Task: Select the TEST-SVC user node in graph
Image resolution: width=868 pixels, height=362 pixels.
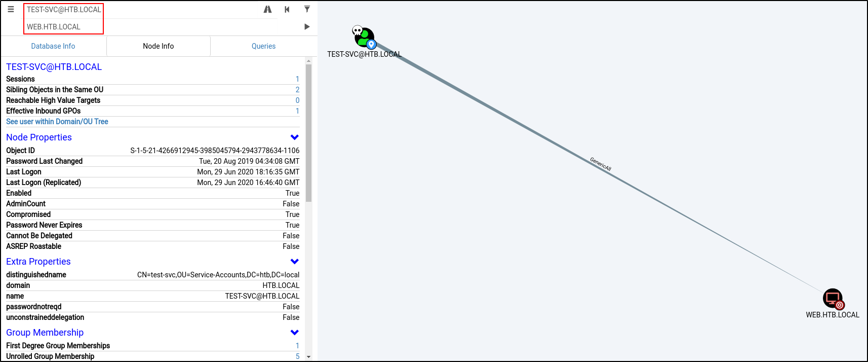Action: coord(364,38)
